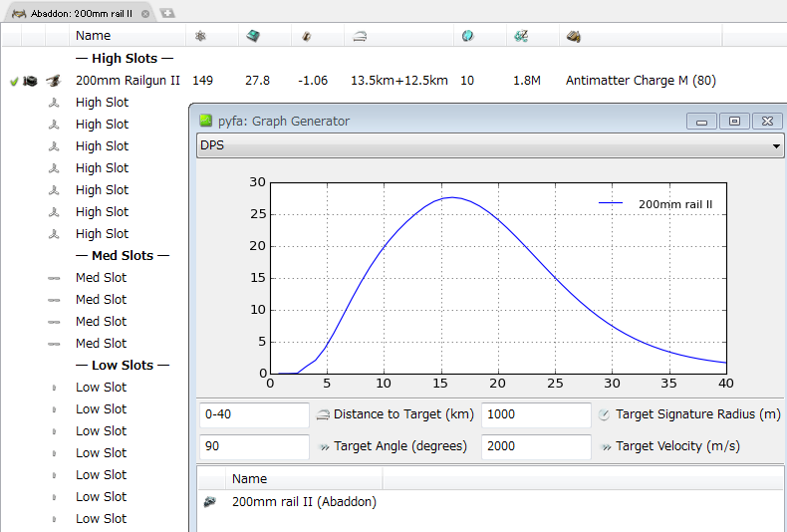Click the ammo column header icon
This screenshot has height=532, width=787.
click(574, 36)
